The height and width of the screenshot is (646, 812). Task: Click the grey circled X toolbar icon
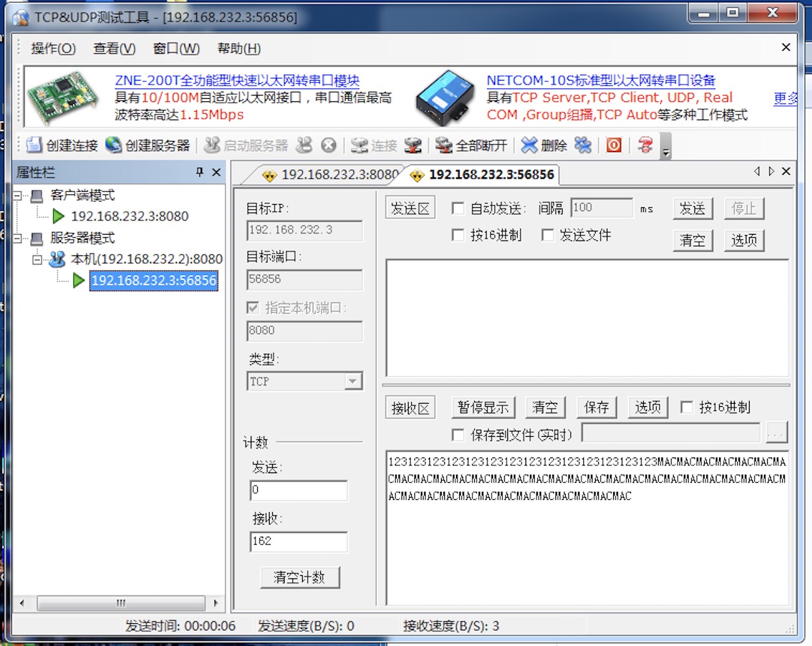tap(329, 145)
